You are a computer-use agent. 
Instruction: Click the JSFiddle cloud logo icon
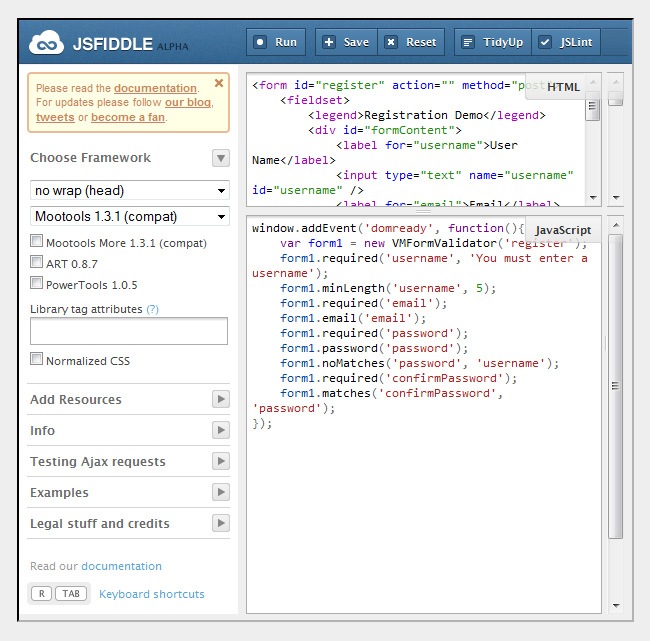pyautogui.click(x=46, y=43)
